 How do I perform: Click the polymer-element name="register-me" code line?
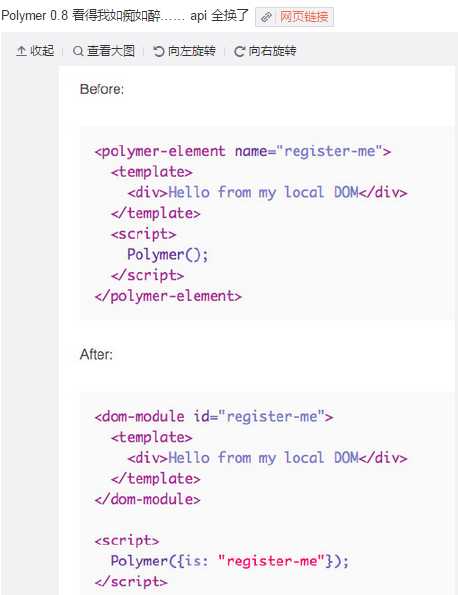(x=242, y=151)
